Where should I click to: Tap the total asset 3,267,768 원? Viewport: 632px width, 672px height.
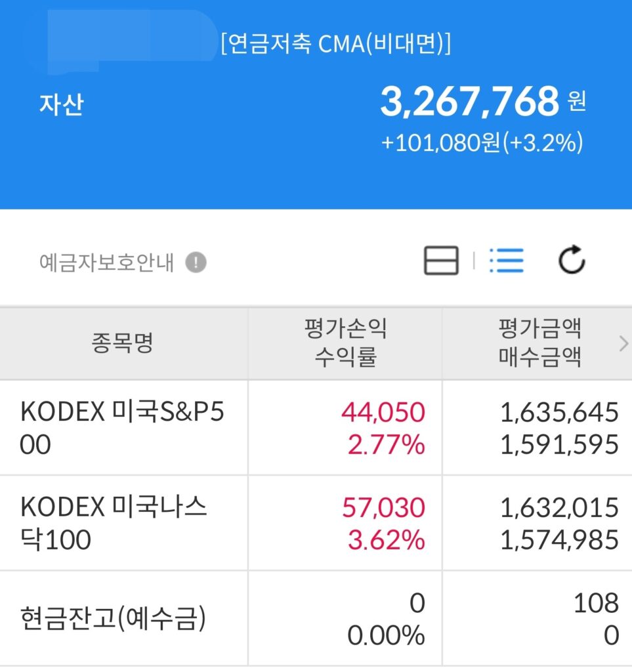point(483,102)
